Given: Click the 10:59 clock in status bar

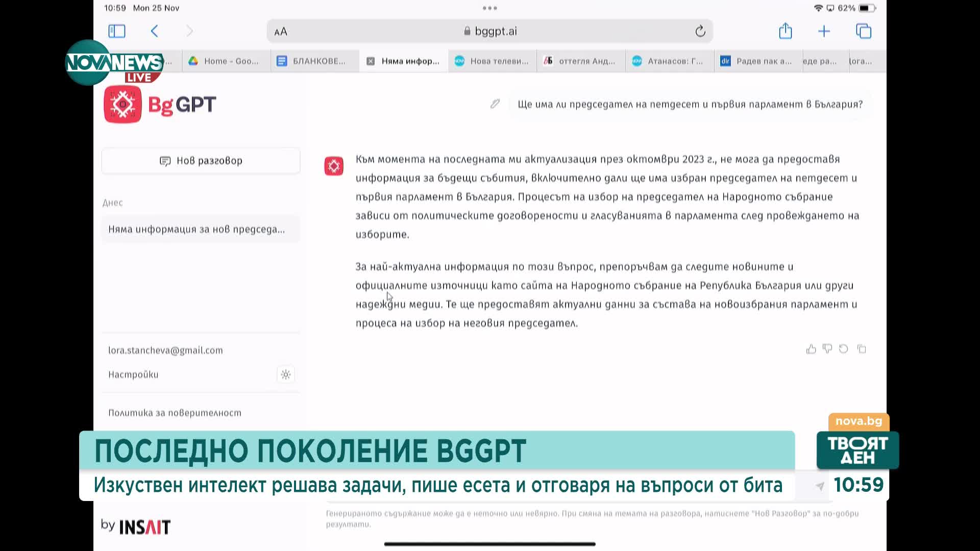Looking at the screenshot, I should coord(115,8).
